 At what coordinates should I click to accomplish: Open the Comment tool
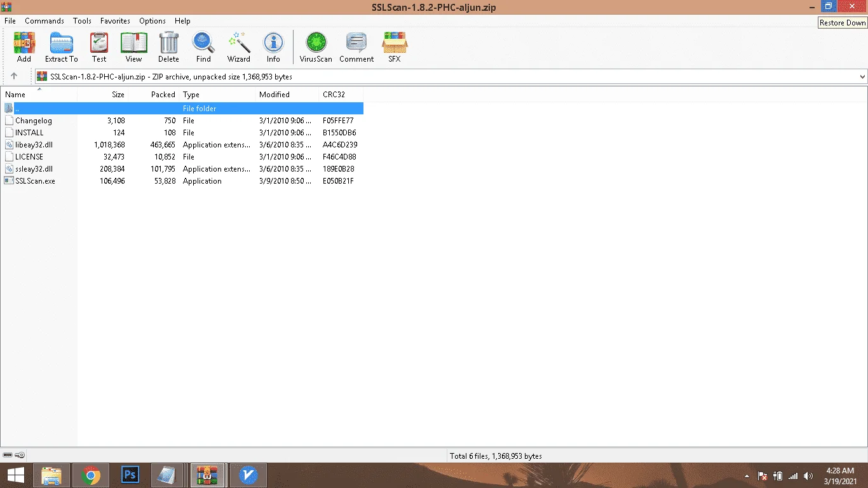point(356,48)
